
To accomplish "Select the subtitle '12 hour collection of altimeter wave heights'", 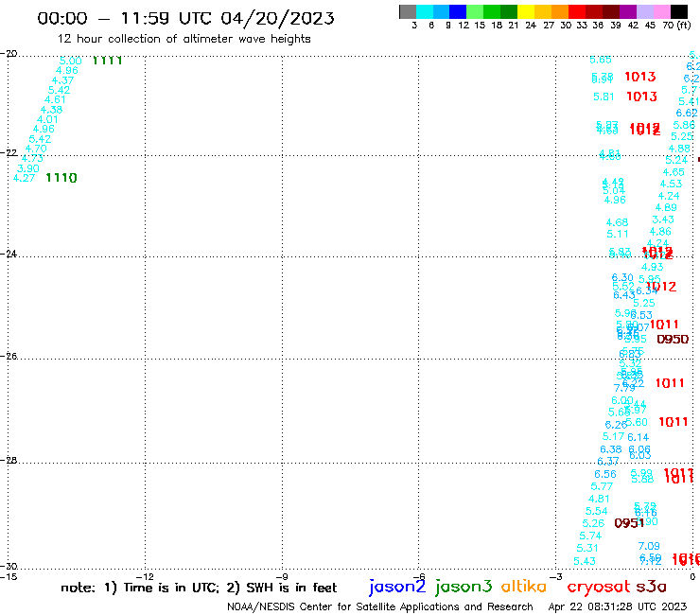I will (x=184, y=39).
